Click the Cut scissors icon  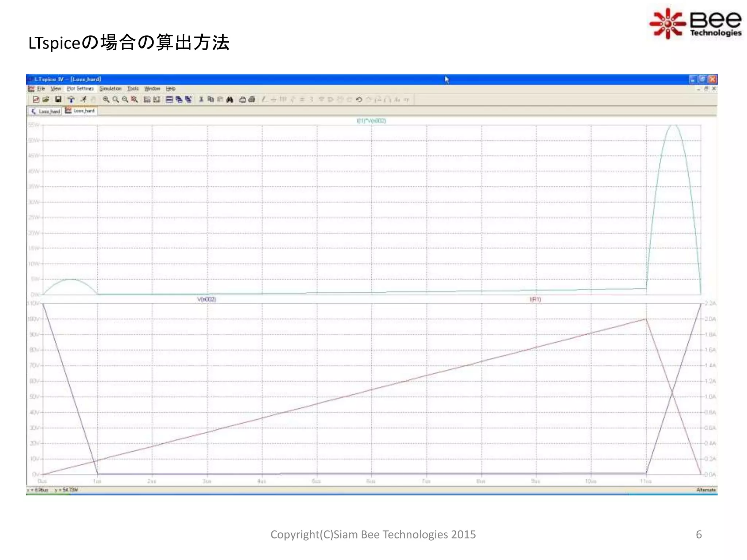(201, 99)
